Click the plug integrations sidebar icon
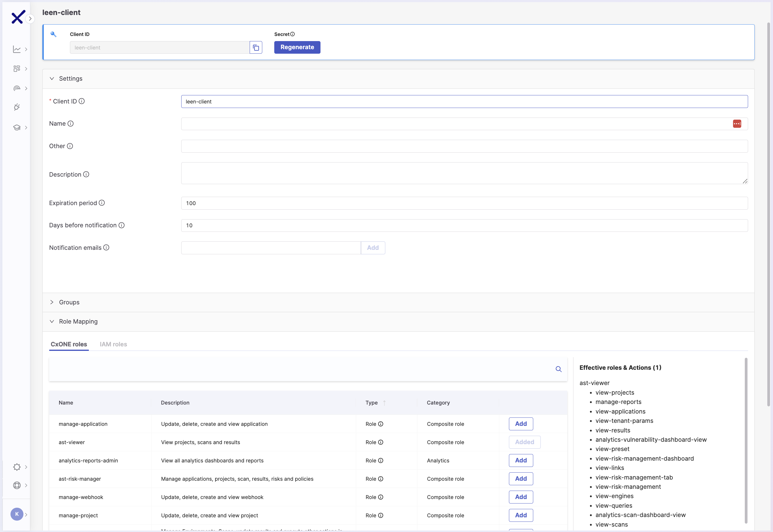The image size is (773, 532). (x=17, y=107)
